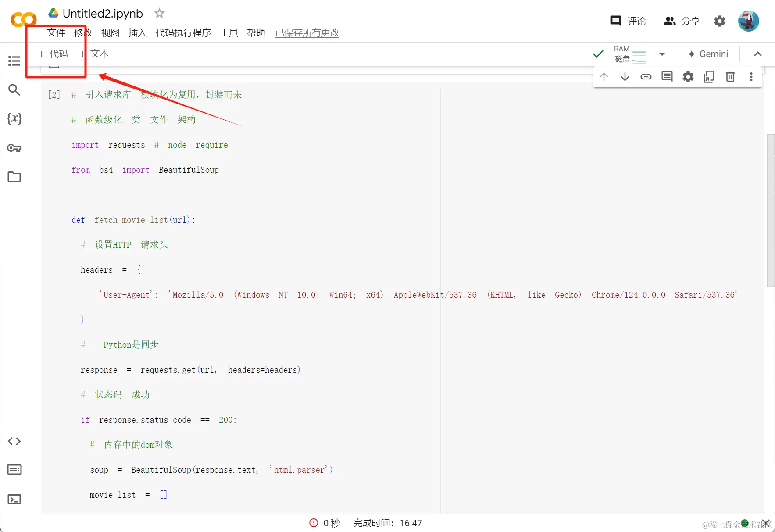
Task: Open the 插入 menu
Action: (x=137, y=32)
